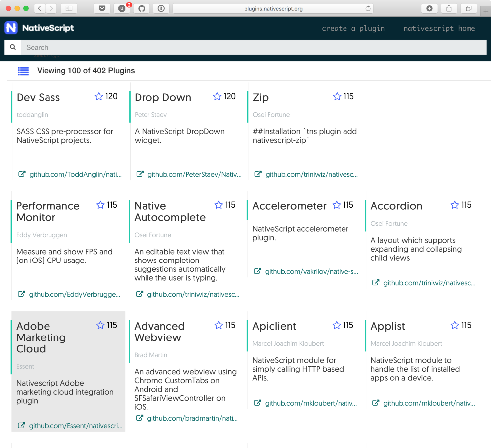Screen dimensions: 491x448
Task: Click Safari back navigation arrow
Action: pyautogui.click(x=40, y=8)
